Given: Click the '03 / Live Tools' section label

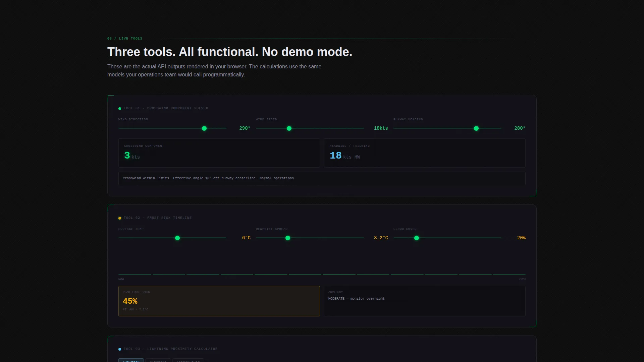Looking at the screenshot, I should pyautogui.click(x=125, y=39).
